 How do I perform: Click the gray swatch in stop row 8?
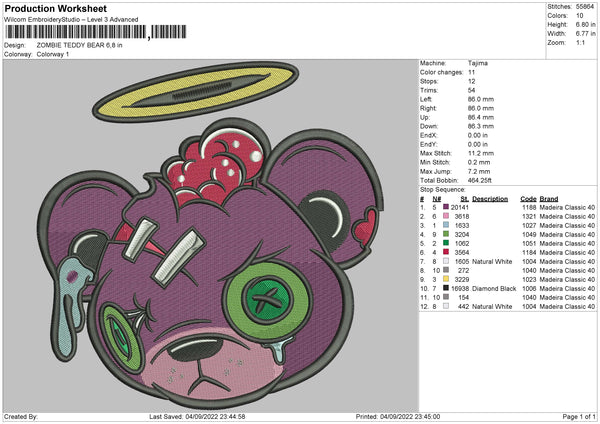(445, 270)
